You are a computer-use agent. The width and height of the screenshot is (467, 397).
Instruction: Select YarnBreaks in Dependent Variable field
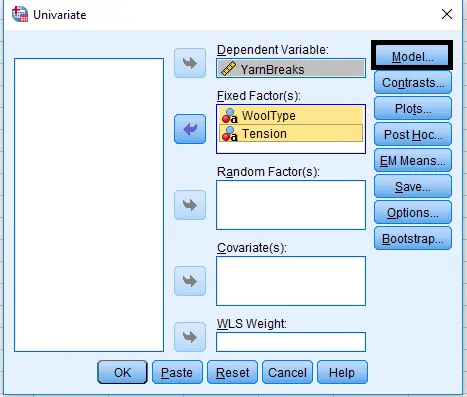click(x=291, y=68)
